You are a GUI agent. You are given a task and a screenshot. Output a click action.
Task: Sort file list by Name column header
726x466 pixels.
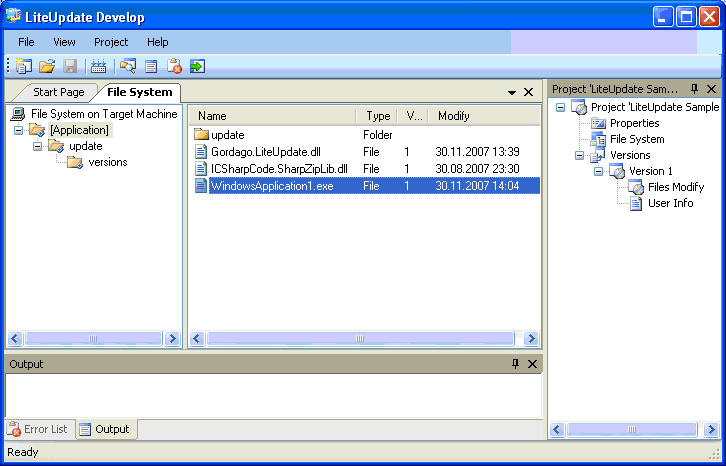[x=272, y=116]
